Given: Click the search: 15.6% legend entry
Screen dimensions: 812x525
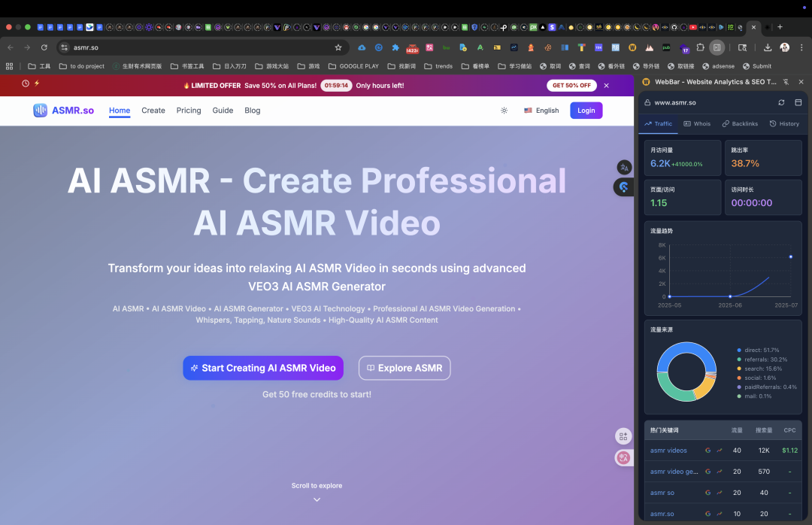Looking at the screenshot, I should pos(759,369).
